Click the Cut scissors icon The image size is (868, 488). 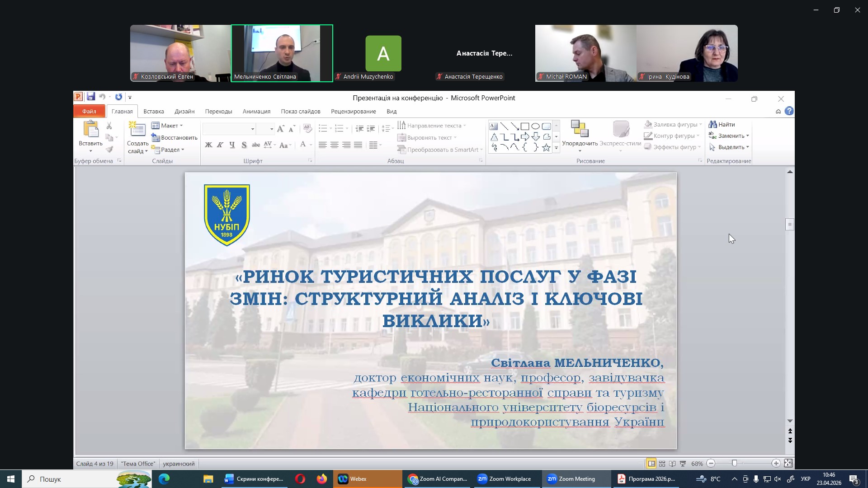[x=109, y=126]
